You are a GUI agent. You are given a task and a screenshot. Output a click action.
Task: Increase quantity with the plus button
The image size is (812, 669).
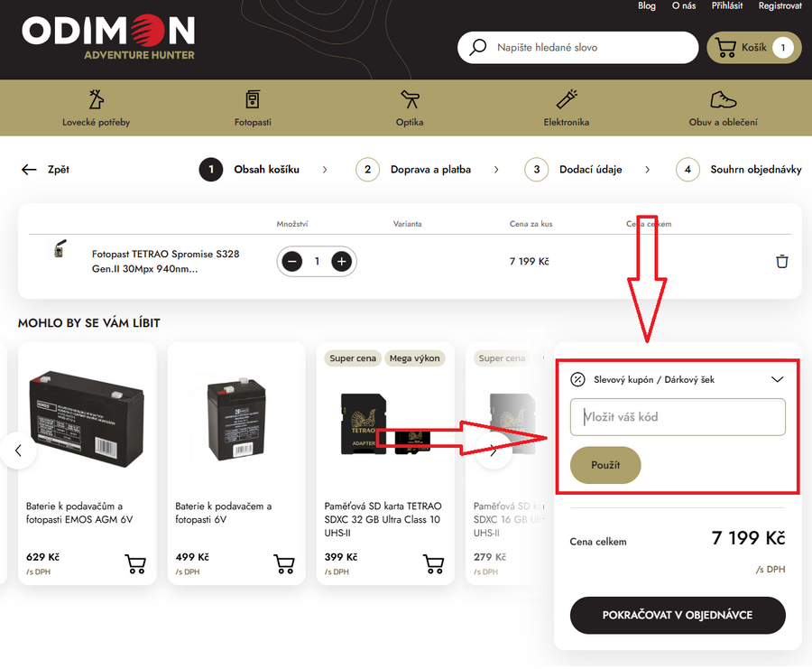341,262
